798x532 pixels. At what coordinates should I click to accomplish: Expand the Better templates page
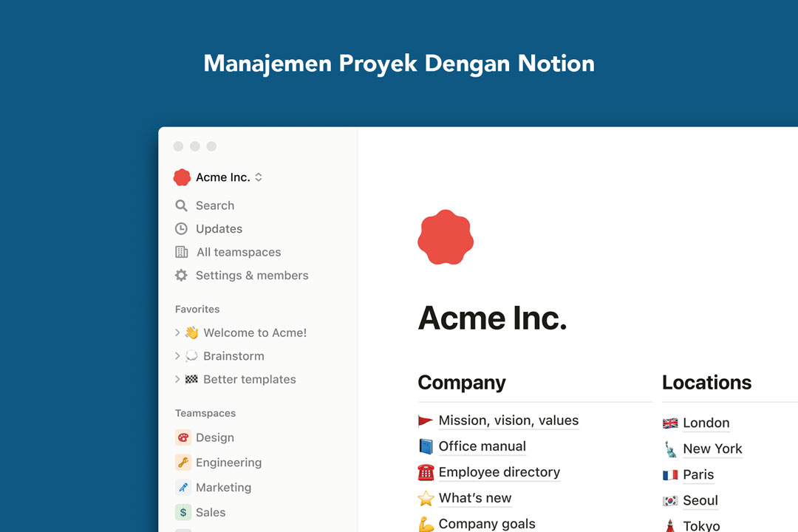177,379
